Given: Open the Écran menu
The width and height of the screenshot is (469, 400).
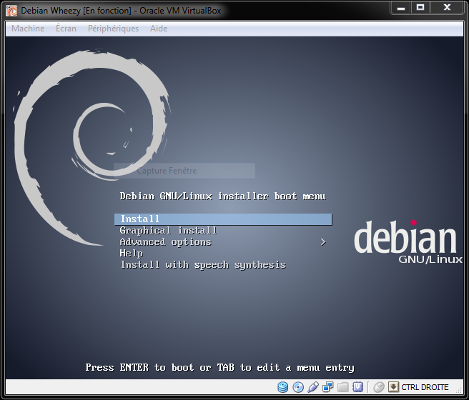Looking at the screenshot, I should 66,29.
